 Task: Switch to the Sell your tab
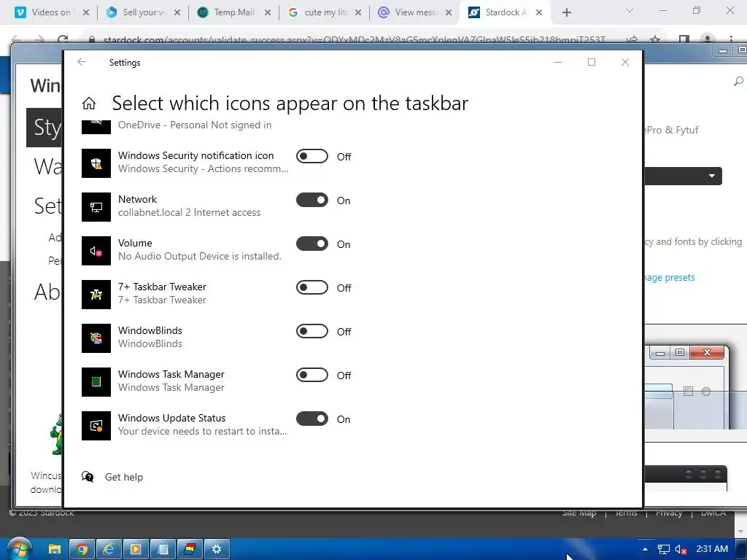[x=143, y=12]
